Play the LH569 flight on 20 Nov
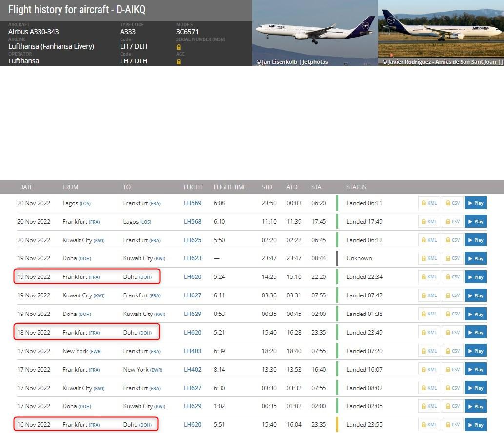Screen dimensions: 504x433 476,203
